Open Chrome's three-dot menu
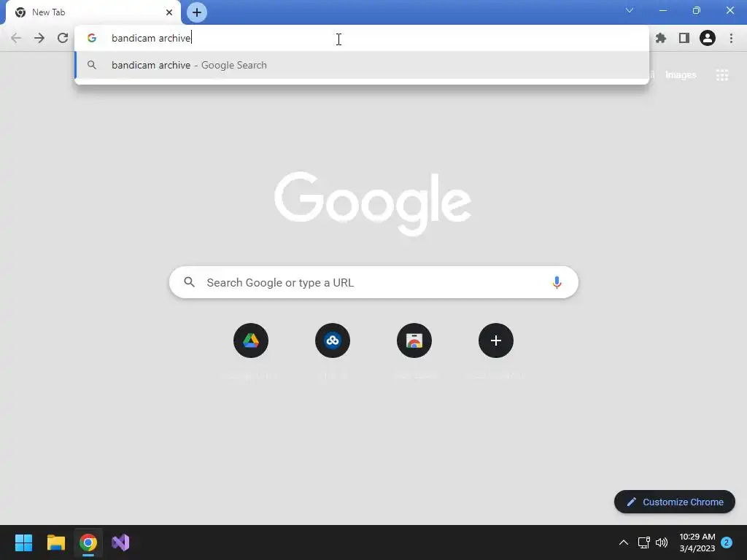747x560 pixels. pyautogui.click(x=731, y=38)
